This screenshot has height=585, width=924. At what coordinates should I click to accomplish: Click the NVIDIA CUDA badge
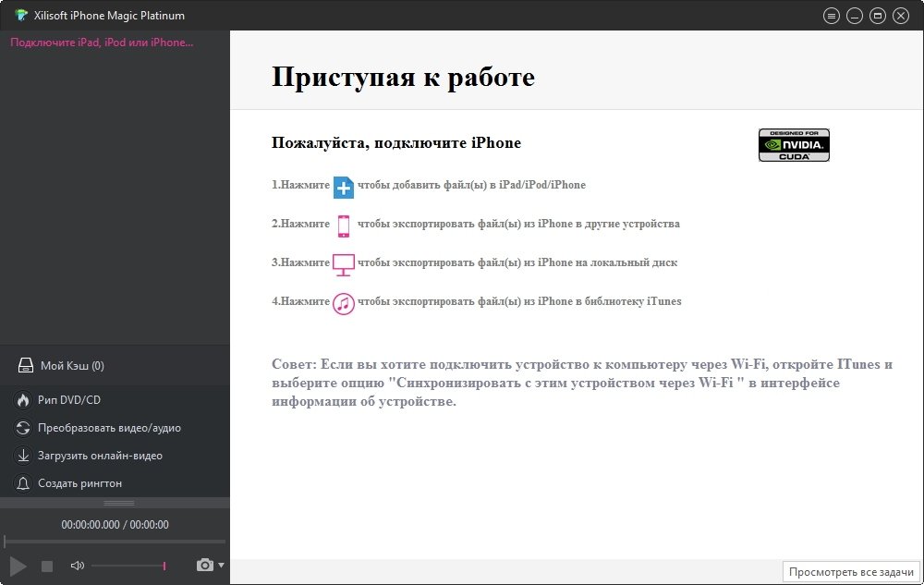(x=794, y=145)
